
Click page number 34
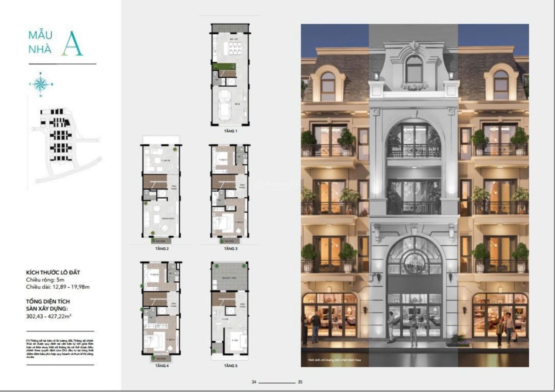click(254, 382)
